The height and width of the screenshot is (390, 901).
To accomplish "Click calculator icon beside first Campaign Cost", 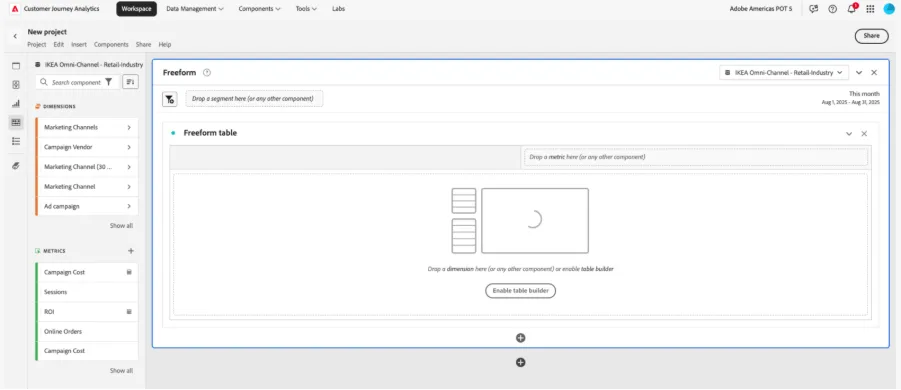I will point(129,272).
